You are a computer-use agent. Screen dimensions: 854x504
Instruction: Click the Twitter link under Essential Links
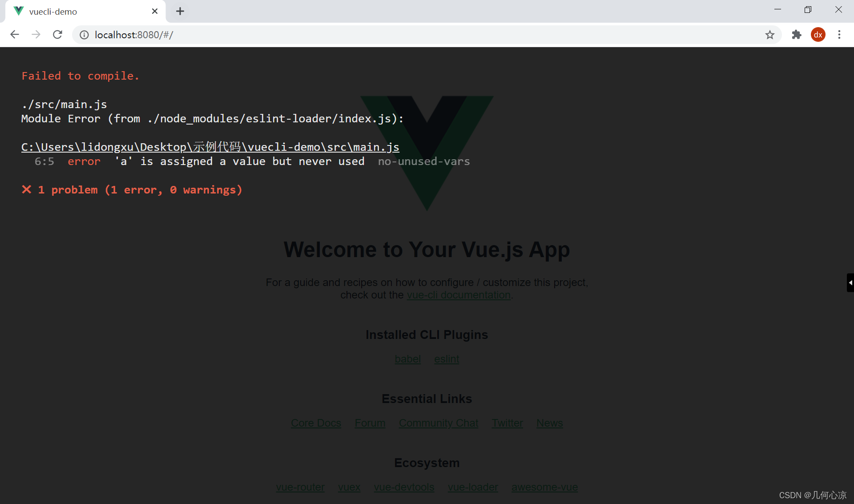coord(508,423)
